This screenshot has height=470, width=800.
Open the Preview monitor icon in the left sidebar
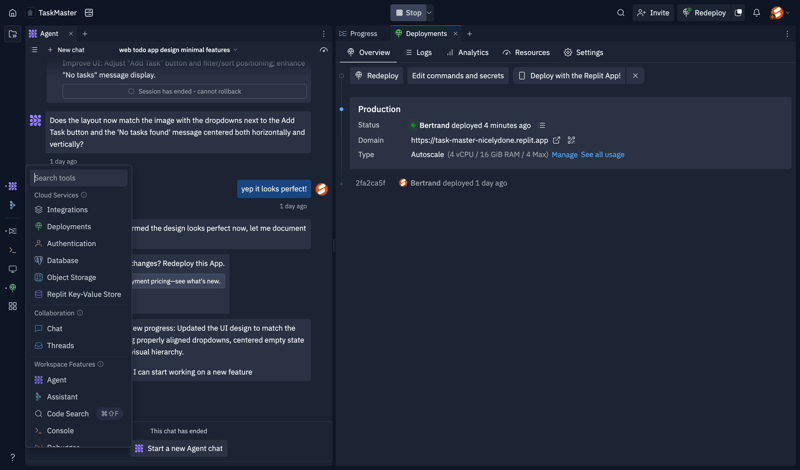point(13,269)
